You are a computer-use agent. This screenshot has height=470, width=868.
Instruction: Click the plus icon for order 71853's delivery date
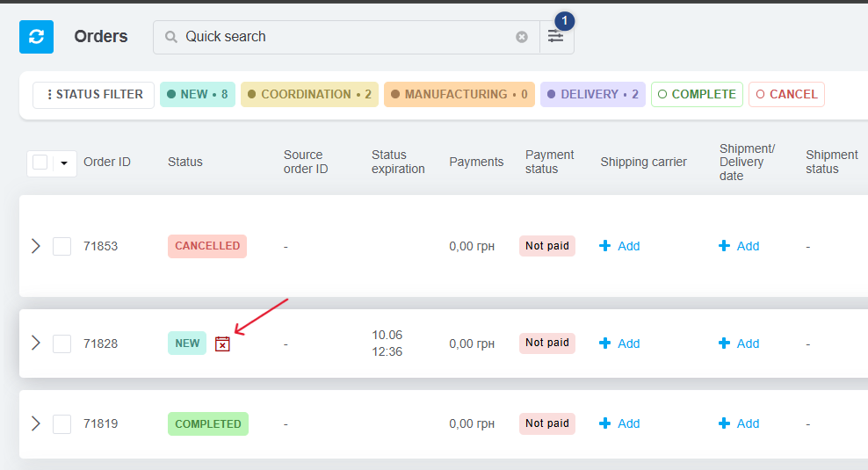724,246
